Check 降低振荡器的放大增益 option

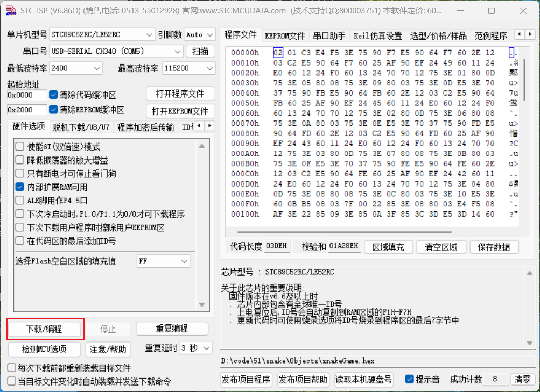point(19,160)
